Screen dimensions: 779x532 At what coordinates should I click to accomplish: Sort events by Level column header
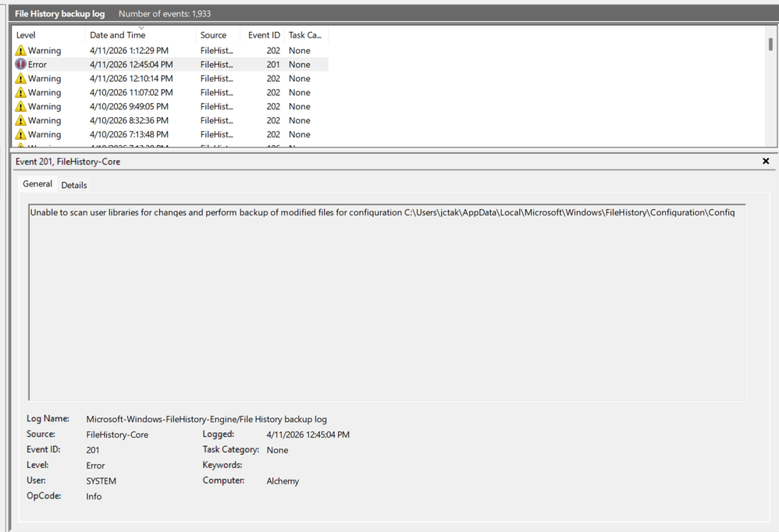point(48,35)
